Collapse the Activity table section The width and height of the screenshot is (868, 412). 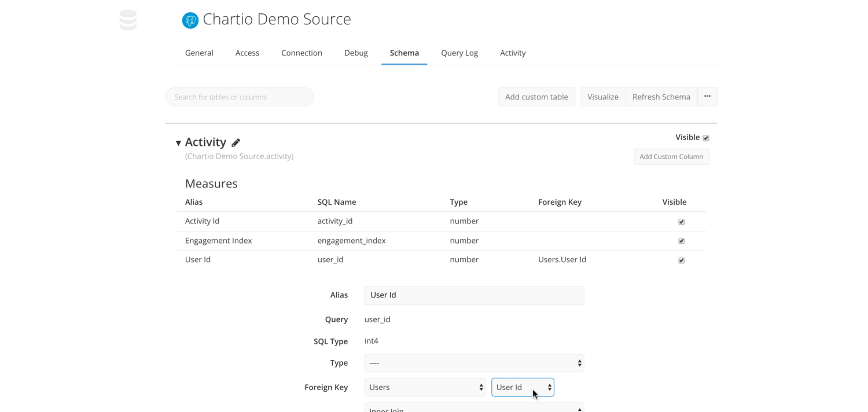[178, 143]
